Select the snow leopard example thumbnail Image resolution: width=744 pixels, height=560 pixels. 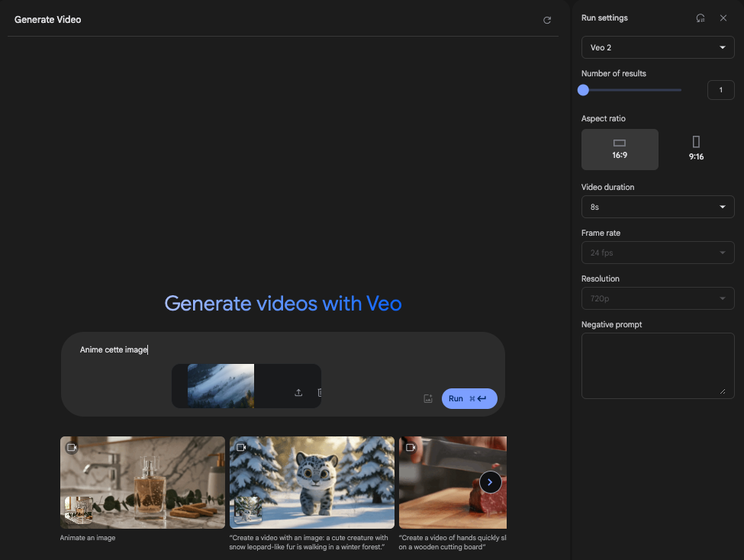click(x=311, y=482)
